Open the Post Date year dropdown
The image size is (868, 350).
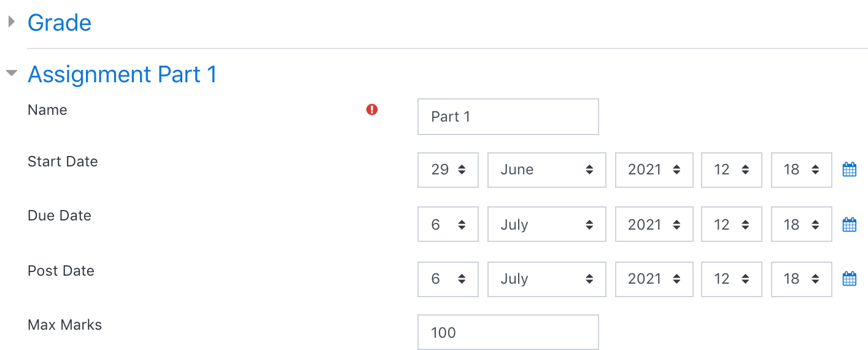coord(654,279)
